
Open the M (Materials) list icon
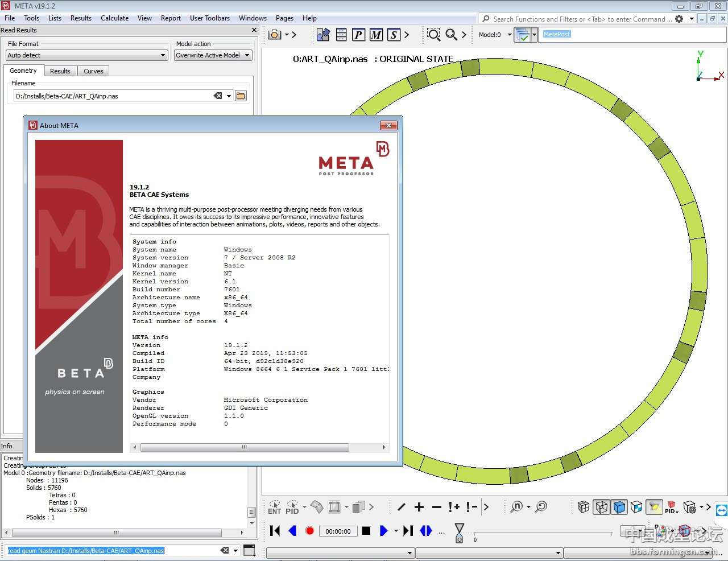click(x=376, y=35)
